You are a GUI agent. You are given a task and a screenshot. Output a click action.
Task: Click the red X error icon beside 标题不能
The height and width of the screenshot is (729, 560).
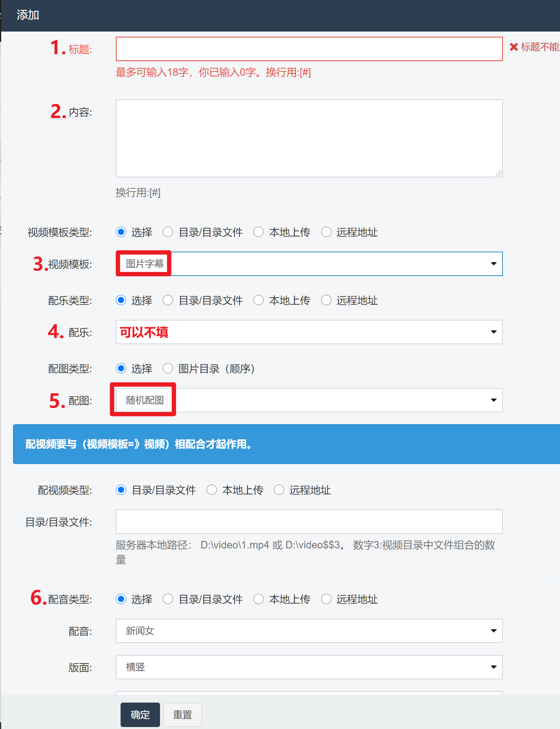(x=513, y=47)
